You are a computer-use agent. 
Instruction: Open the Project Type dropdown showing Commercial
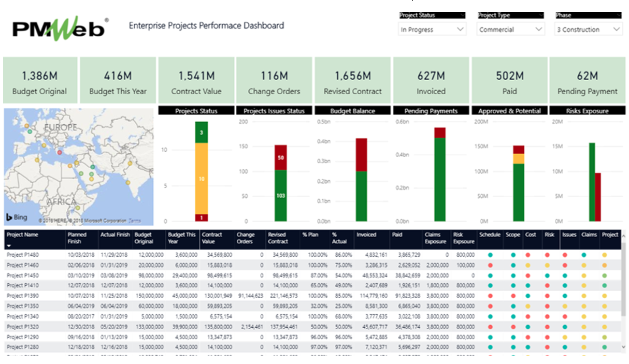(x=510, y=29)
